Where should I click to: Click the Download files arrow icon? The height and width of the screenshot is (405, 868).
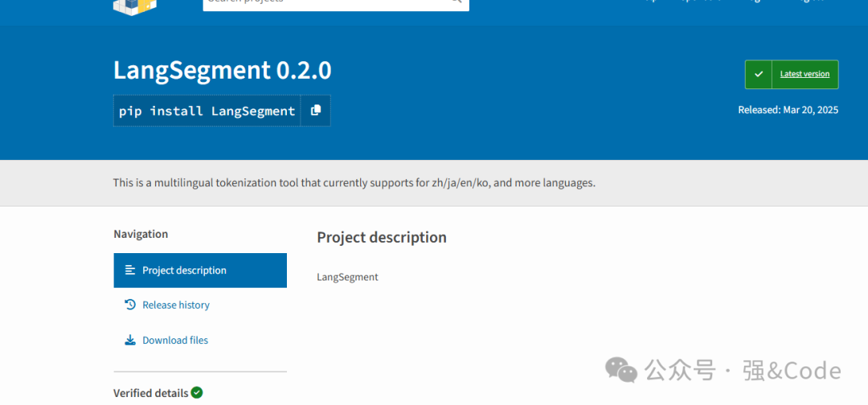130,340
